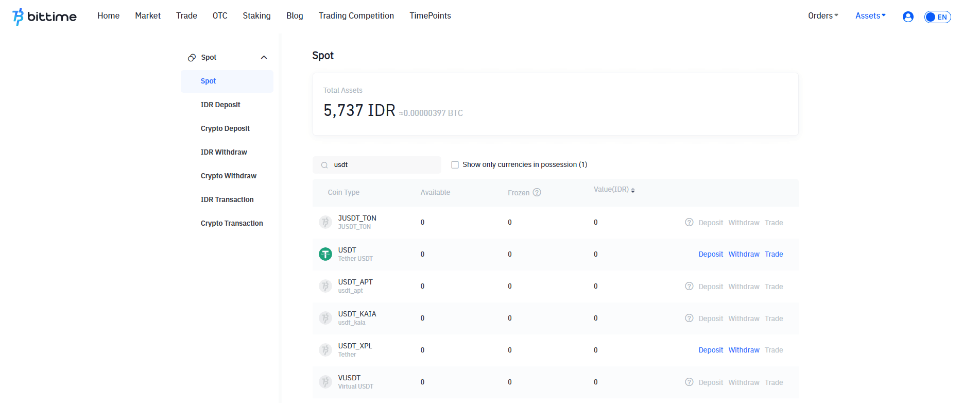Open the OTC page
Image resolution: width=980 pixels, height=403 pixels.
point(220,16)
